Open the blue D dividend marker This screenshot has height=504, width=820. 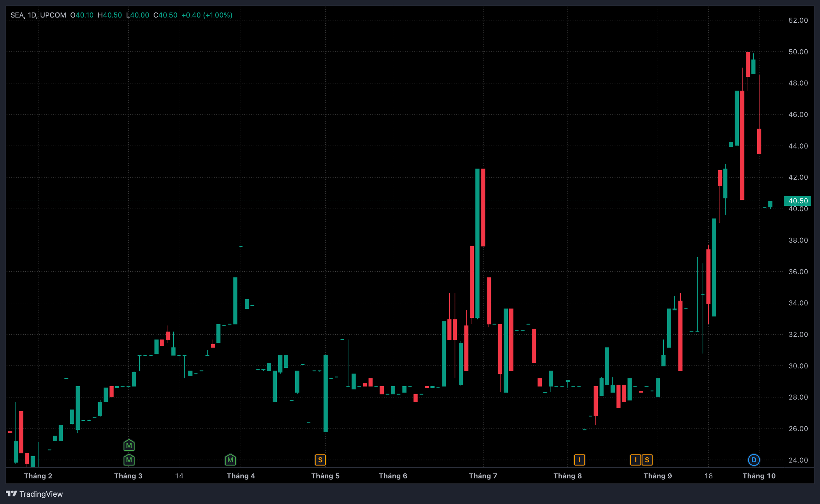754,460
